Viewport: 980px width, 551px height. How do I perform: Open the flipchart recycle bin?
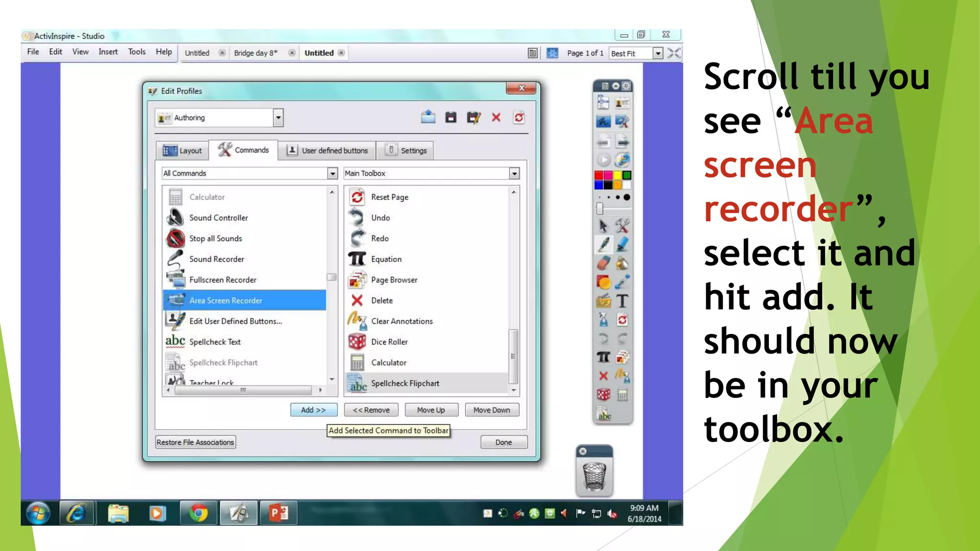594,475
